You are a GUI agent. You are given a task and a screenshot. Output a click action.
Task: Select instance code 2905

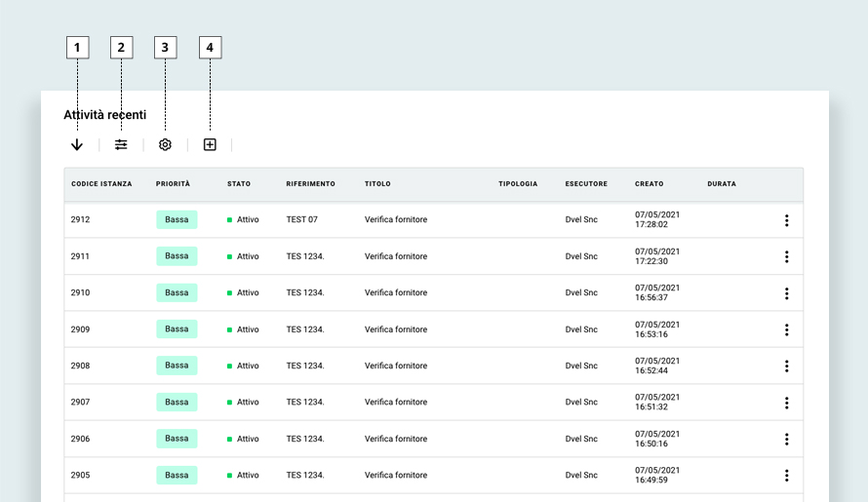click(80, 476)
